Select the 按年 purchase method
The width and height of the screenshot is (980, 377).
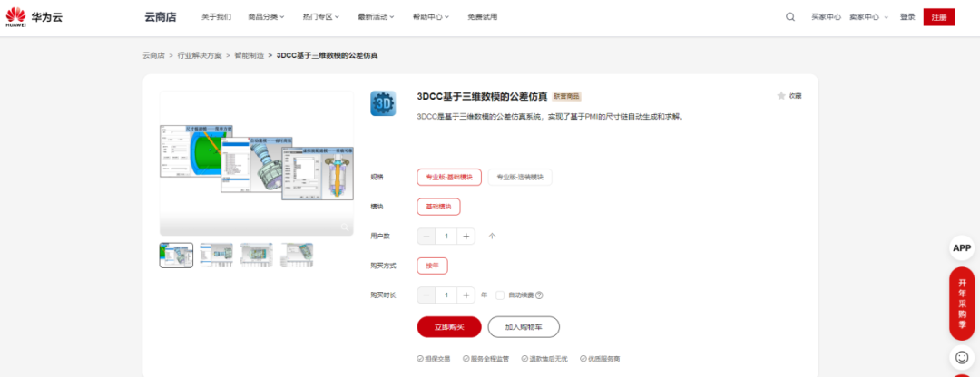pos(432,266)
